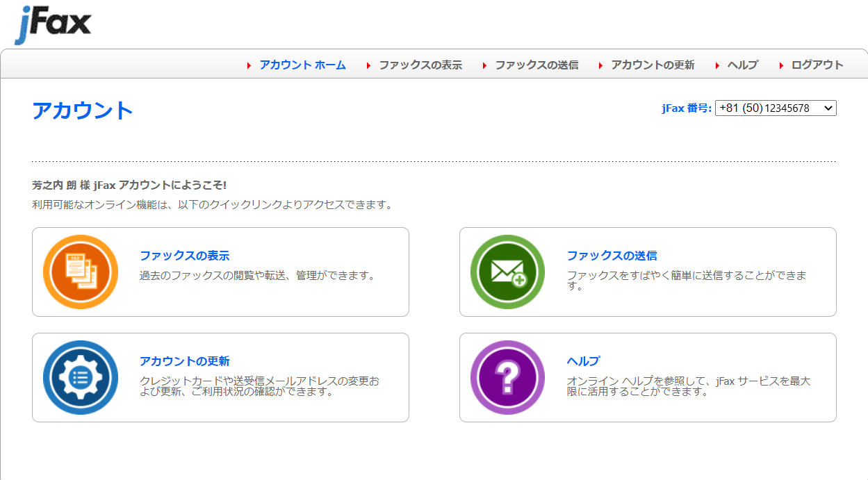Click the orange fax viewing icon
The height and width of the screenshot is (480, 868).
pyautogui.click(x=80, y=271)
